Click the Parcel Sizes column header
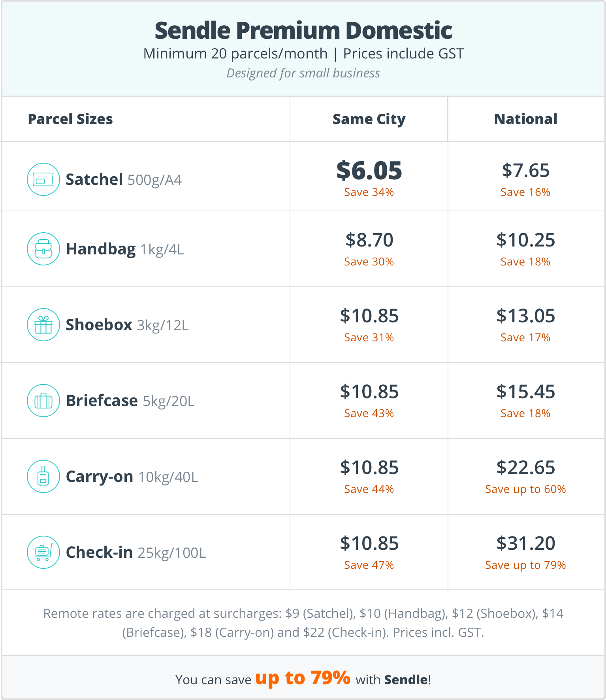The width and height of the screenshot is (606, 700). (x=70, y=119)
